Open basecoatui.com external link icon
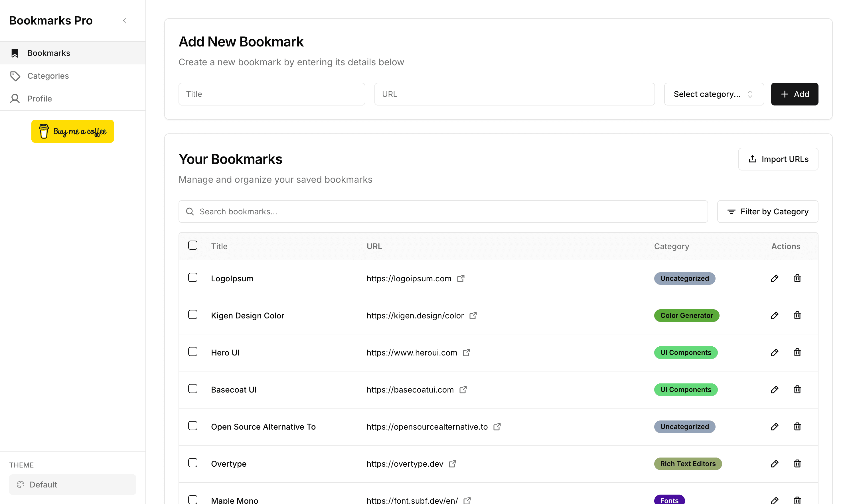The width and height of the screenshot is (851, 504). click(x=463, y=390)
